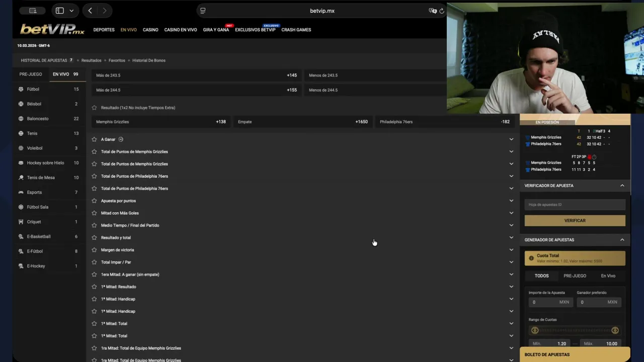Image resolution: width=644 pixels, height=362 pixels.
Task: Bet on Memphis Grizzlies at +138
Action: pos(160,122)
